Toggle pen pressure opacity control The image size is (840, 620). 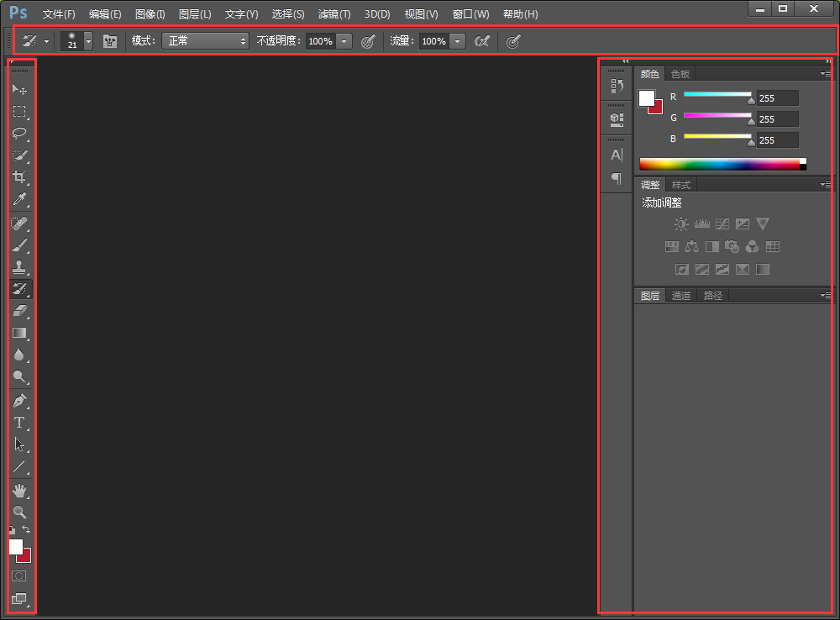click(x=367, y=41)
